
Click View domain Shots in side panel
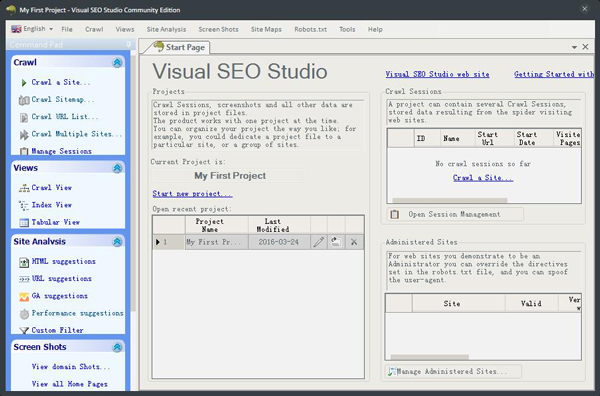70,367
